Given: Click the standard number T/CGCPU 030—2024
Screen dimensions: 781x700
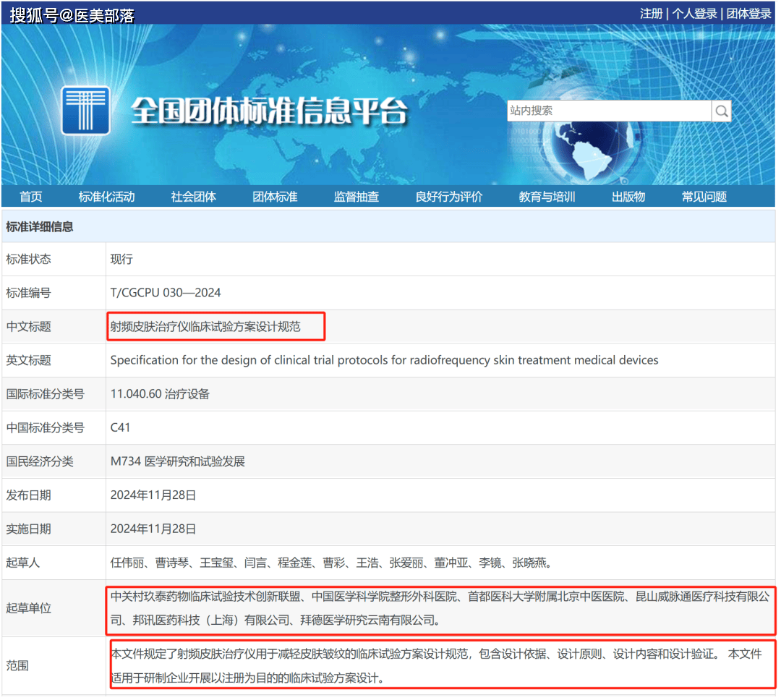Looking at the screenshot, I should pyautogui.click(x=166, y=293).
